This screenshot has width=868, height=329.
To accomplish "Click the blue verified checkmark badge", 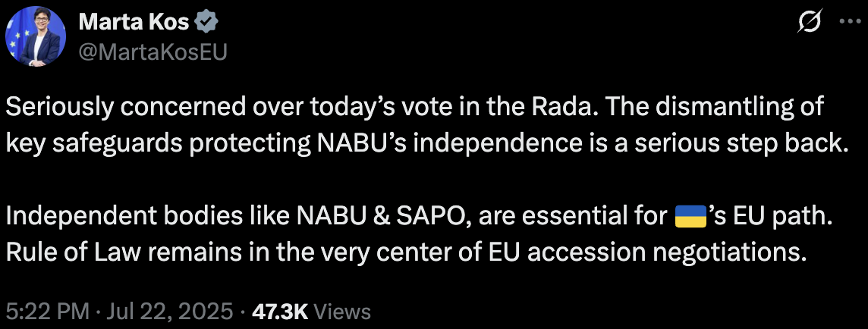I will [x=207, y=23].
